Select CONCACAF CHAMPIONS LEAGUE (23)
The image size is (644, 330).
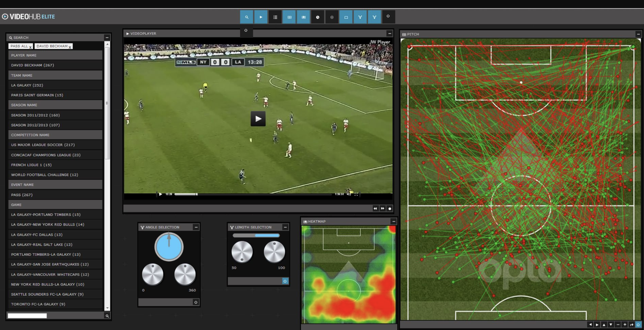pyautogui.click(x=55, y=155)
